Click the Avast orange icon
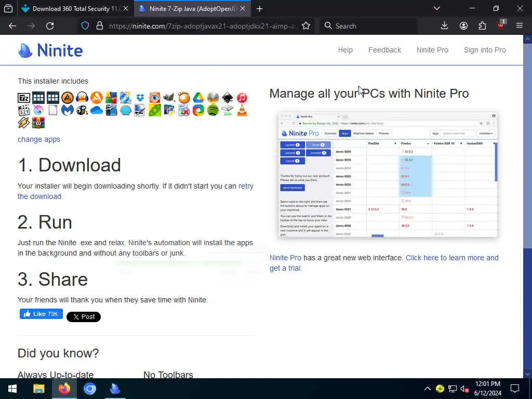Image resolution: width=532 pixels, height=399 pixels. point(97,98)
